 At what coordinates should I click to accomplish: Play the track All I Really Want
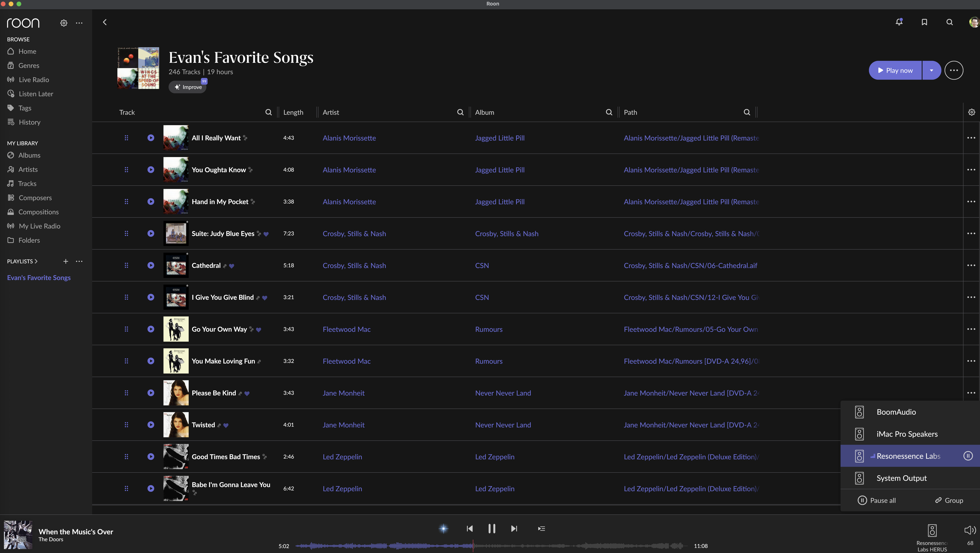[151, 138]
